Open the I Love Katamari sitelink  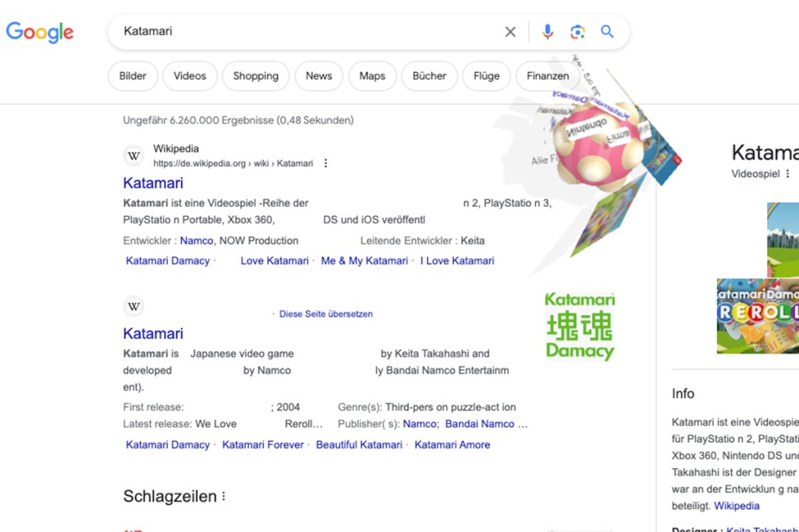click(457, 261)
